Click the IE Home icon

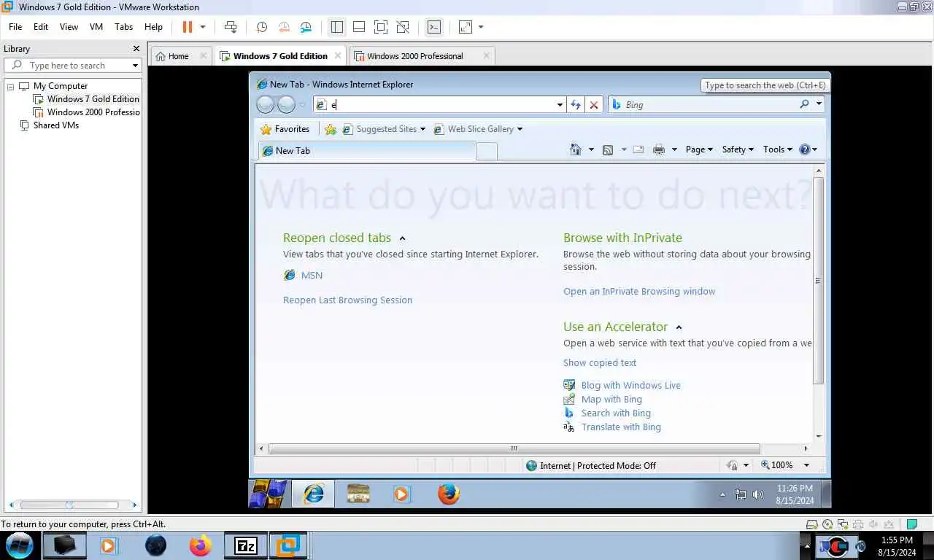click(x=576, y=149)
